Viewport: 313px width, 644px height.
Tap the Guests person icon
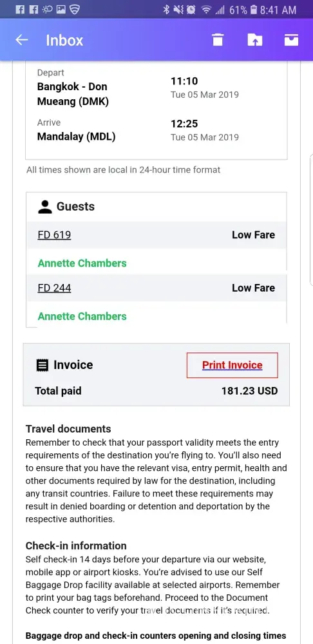[45, 207]
